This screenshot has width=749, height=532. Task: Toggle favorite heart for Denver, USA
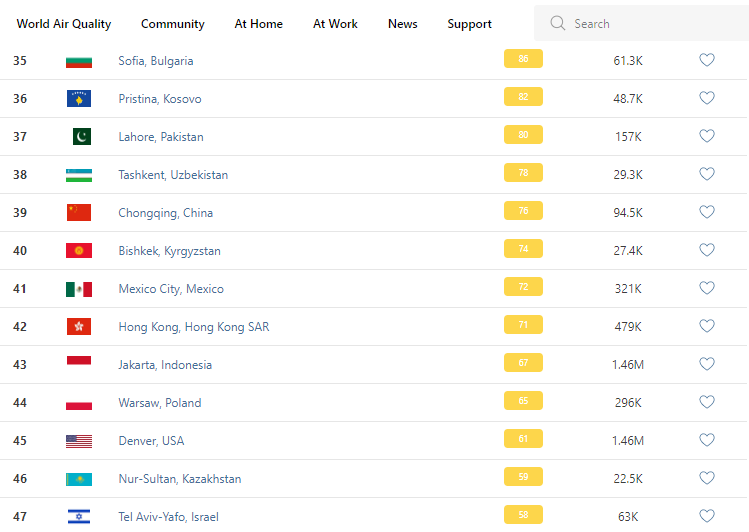pyautogui.click(x=706, y=440)
